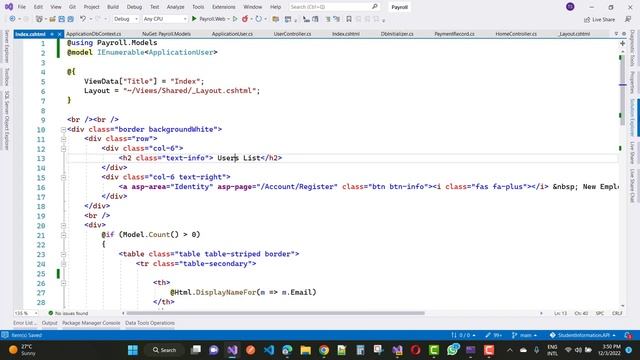
Task: Click the Windows taskbar Search button
Action: point(164,350)
